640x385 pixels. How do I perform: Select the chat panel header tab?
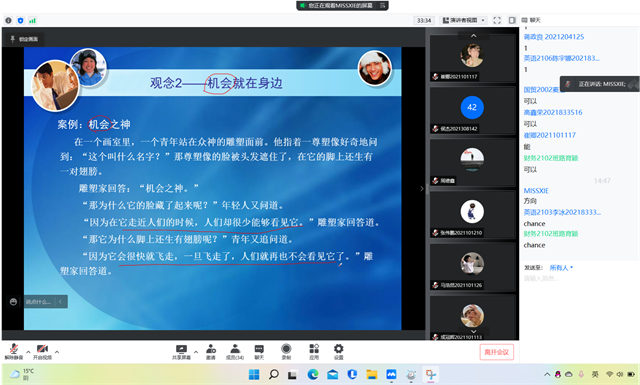click(531, 20)
